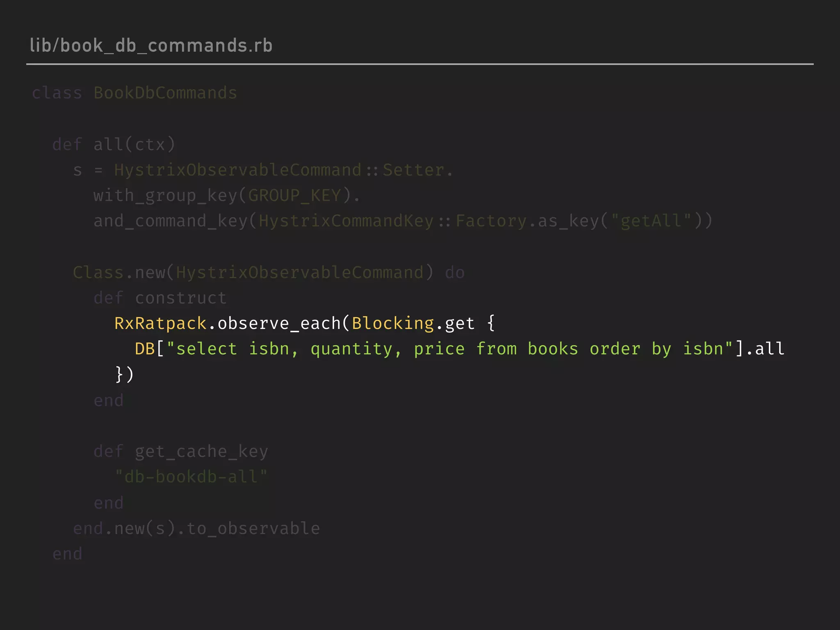The image size is (840, 630).
Task: Click the 'class BookDbCommands' line
Action: coord(135,93)
